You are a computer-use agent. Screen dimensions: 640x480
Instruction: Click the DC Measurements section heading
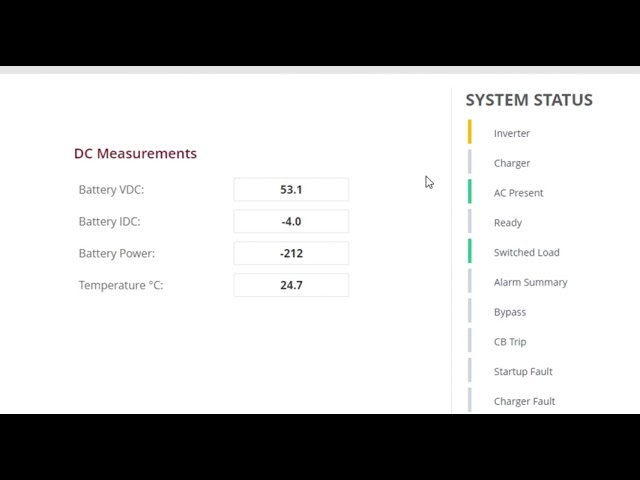tap(135, 154)
